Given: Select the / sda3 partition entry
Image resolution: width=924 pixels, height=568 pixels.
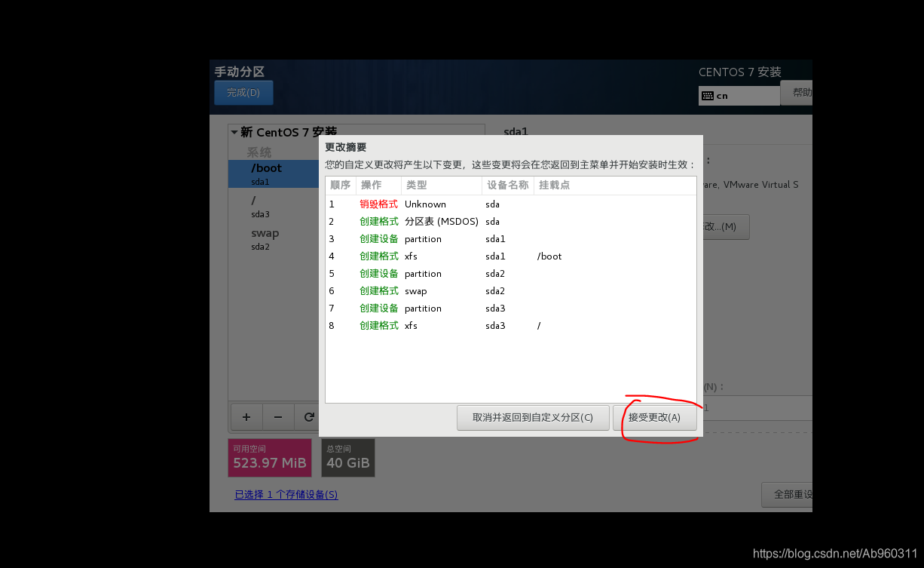Looking at the screenshot, I should [x=274, y=207].
